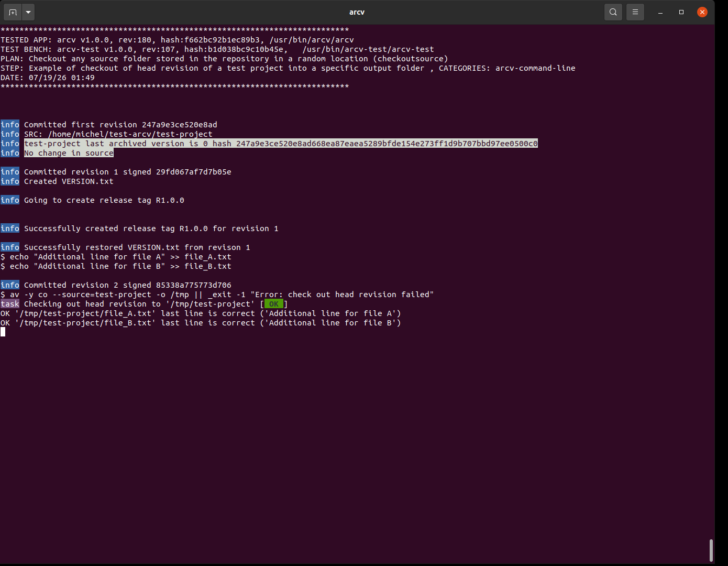Click the 'TEST BENCH: arcv-test v1.0.0' line
The image size is (728, 566).
217,49
